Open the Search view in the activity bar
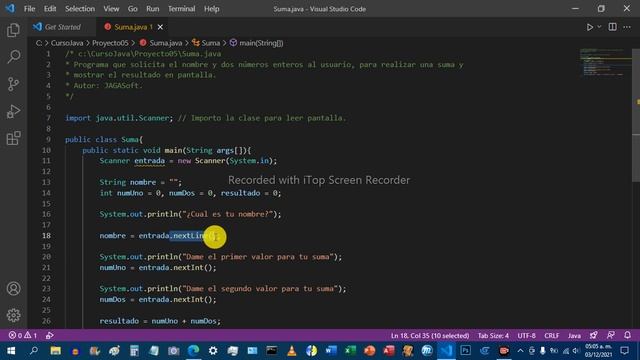 [13, 57]
